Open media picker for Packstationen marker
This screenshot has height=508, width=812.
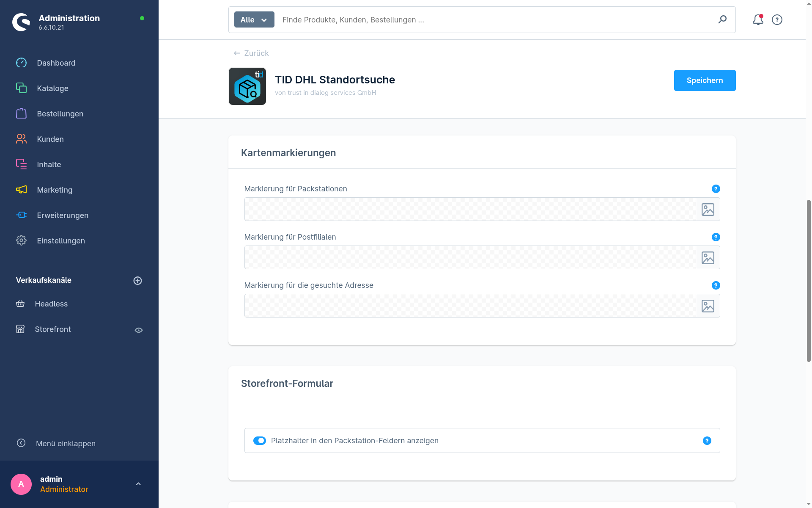point(708,209)
